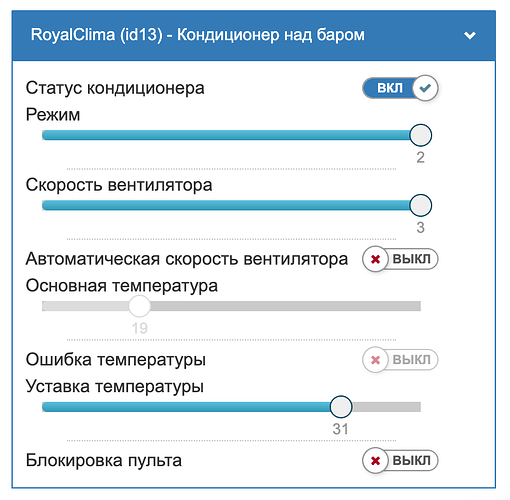The image size is (510, 500).
Task: Click the Скорость вентилятора slider handle
Action: click(x=420, y=205)
